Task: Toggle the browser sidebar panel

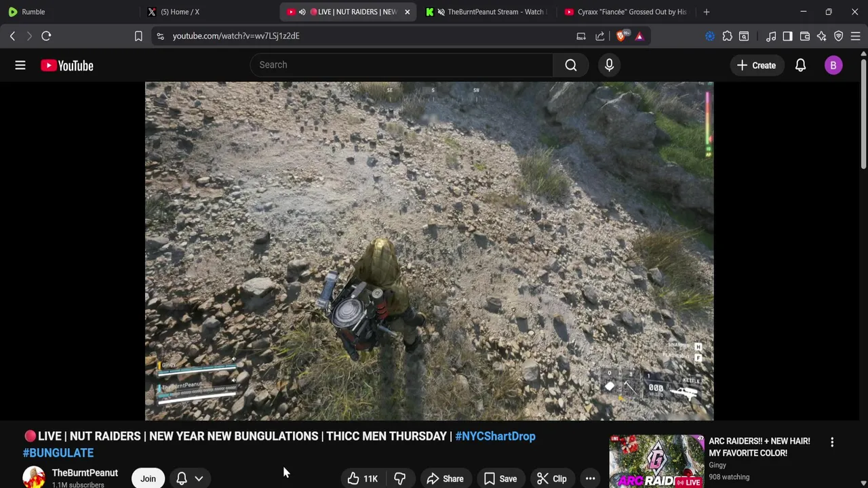Action: (x=787, y=36)
